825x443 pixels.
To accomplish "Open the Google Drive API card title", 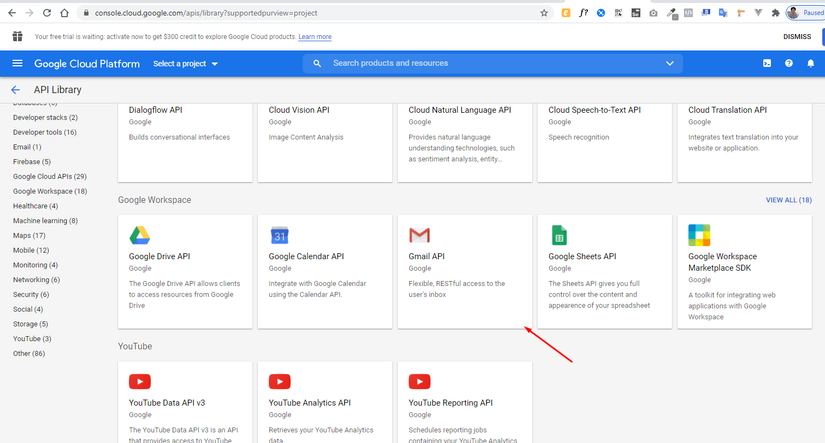I will [x=159, y=256].
